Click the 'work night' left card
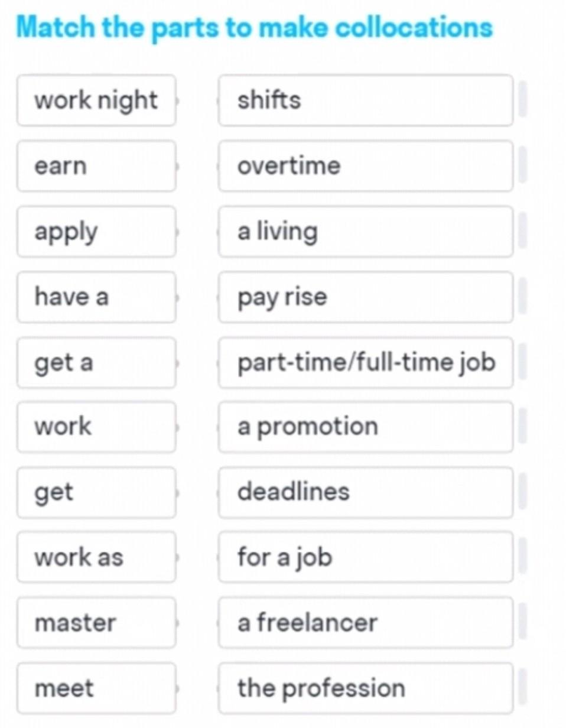 (96, 100)
